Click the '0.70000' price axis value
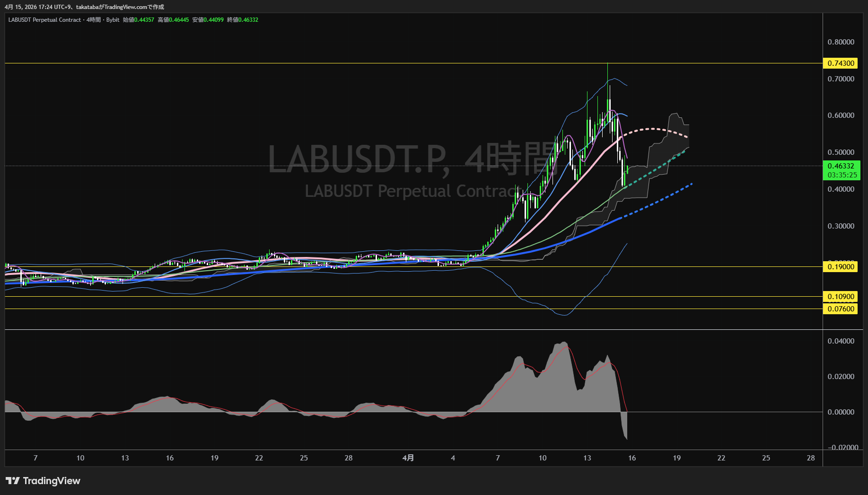The image size is (868, 495). pos(841,79)
